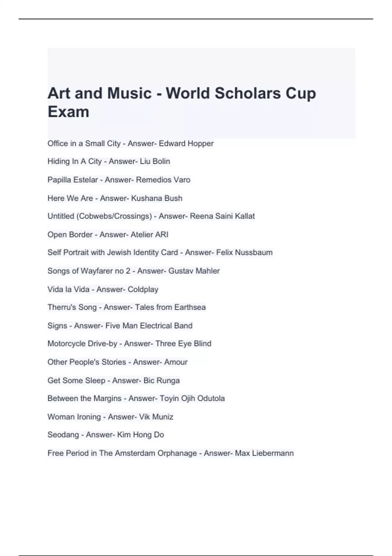Select the 'Get Some Sleep' Bic Runga line
This screenshot has height=556, width=392.
[x=113, y=381]
